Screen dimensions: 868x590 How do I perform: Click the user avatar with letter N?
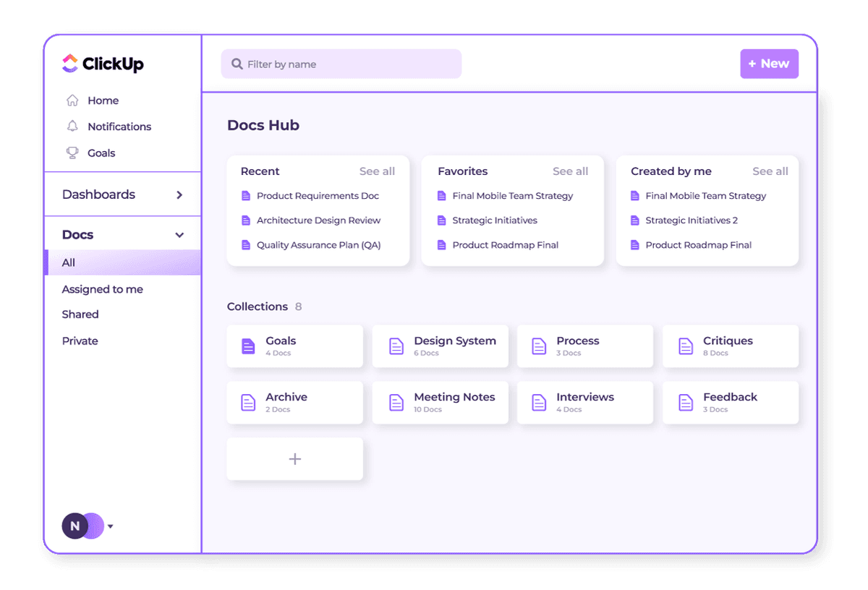point(75,526)
